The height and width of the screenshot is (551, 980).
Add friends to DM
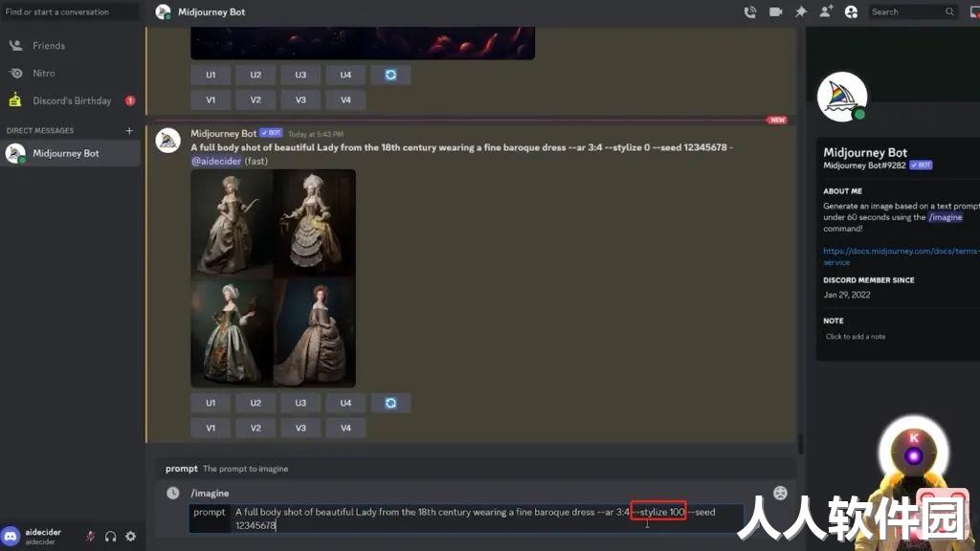click(x=826, y=11)
